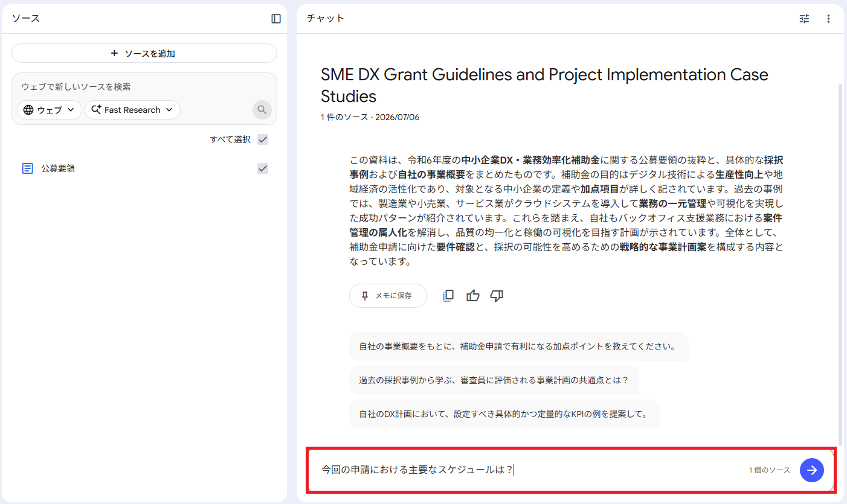This screenshot has height=504, width=847.
Task: Send the message with arrow button
Action: pos(811,470)
